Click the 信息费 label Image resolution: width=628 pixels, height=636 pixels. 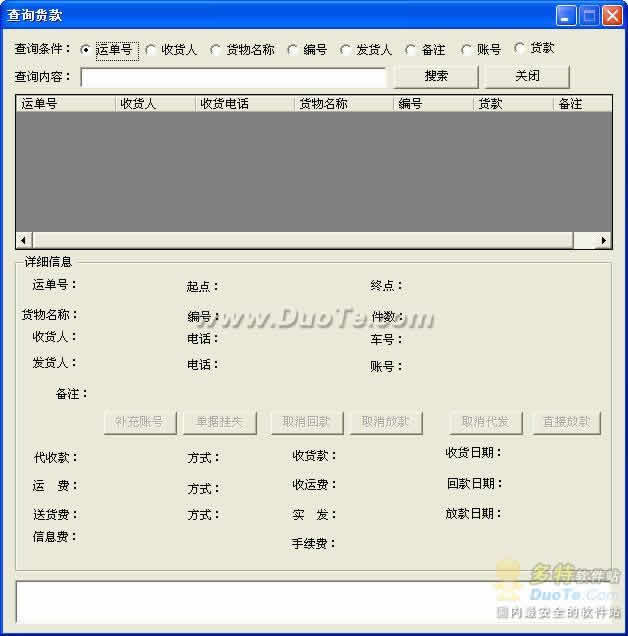coord(55,537)
